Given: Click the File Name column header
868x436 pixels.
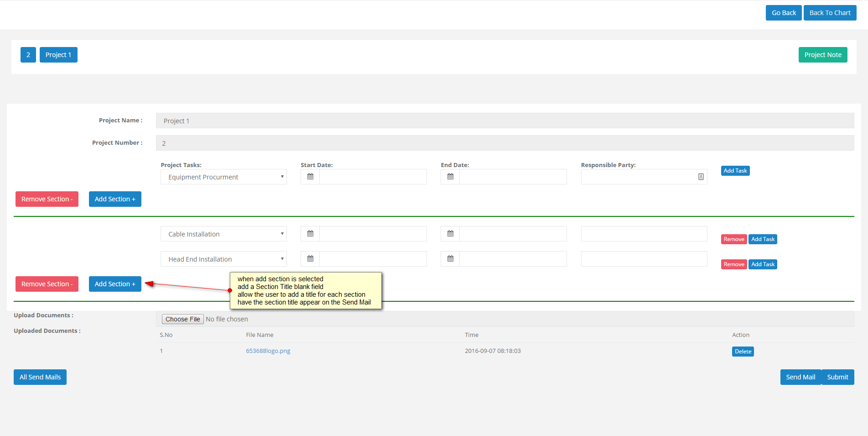Looking at the screenshot, I should [260, 335].
